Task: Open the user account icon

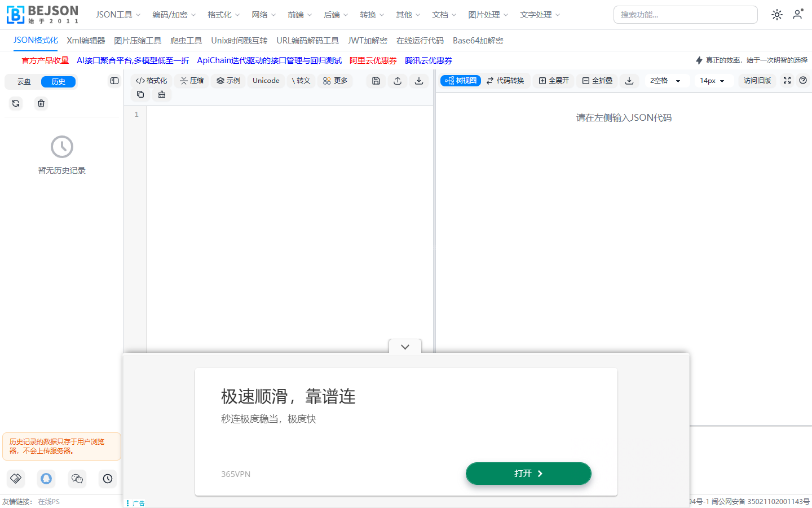Action: coord(797,15)
